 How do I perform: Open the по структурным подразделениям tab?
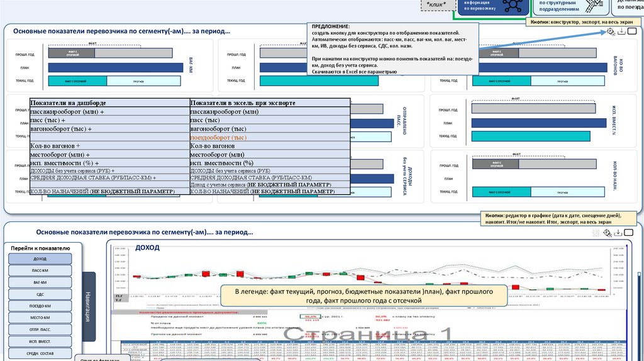(572, 6)
